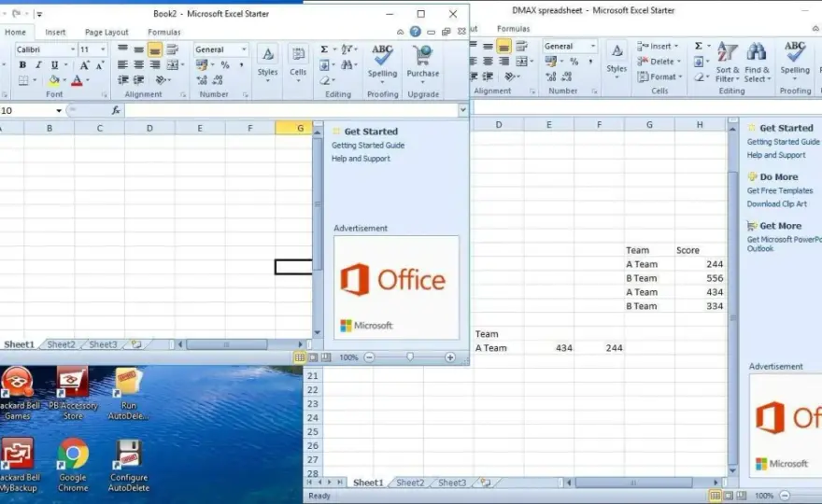Toggle Italic in Book2 ribbon
This screenshot has width=822, height=504.
pos(38,65)
